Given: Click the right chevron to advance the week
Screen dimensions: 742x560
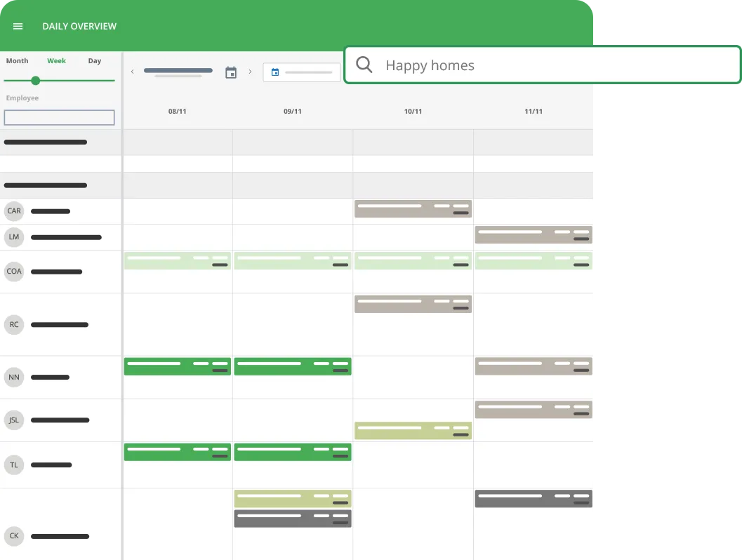Looking at the screenshot, I should point(250,72).
